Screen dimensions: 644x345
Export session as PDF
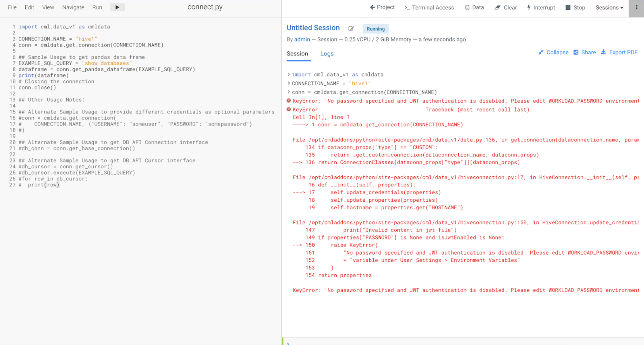(x=619, y=52)
